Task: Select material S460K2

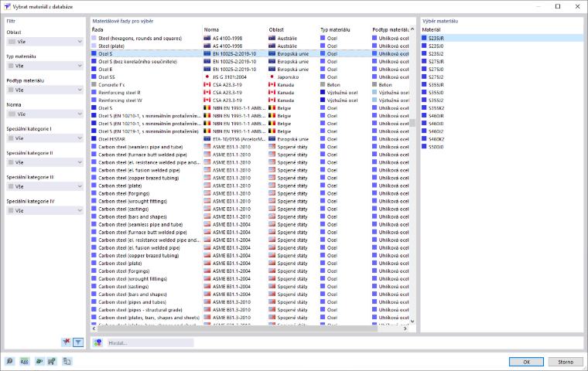Action: click(502, 139)
